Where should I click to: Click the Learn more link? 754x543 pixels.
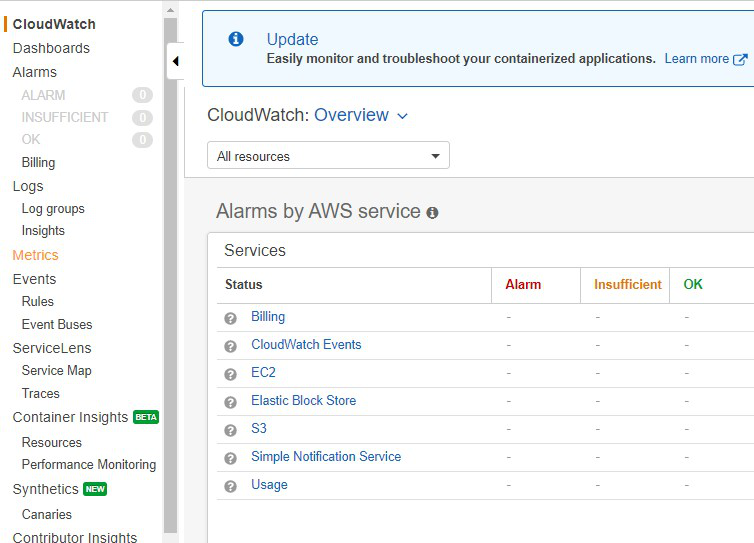pos(696,59)
